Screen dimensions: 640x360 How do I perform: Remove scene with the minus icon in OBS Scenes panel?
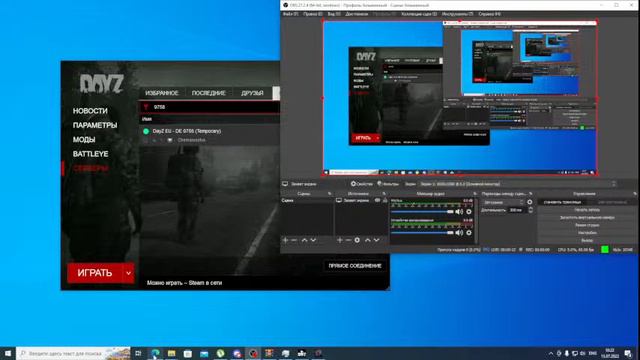coord(294,240)
